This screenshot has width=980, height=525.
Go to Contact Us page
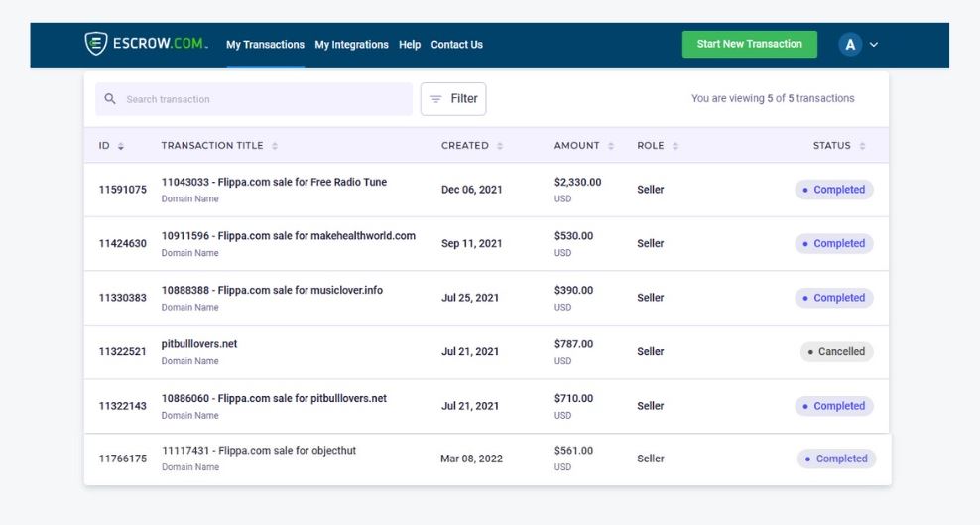coord(457,45)
